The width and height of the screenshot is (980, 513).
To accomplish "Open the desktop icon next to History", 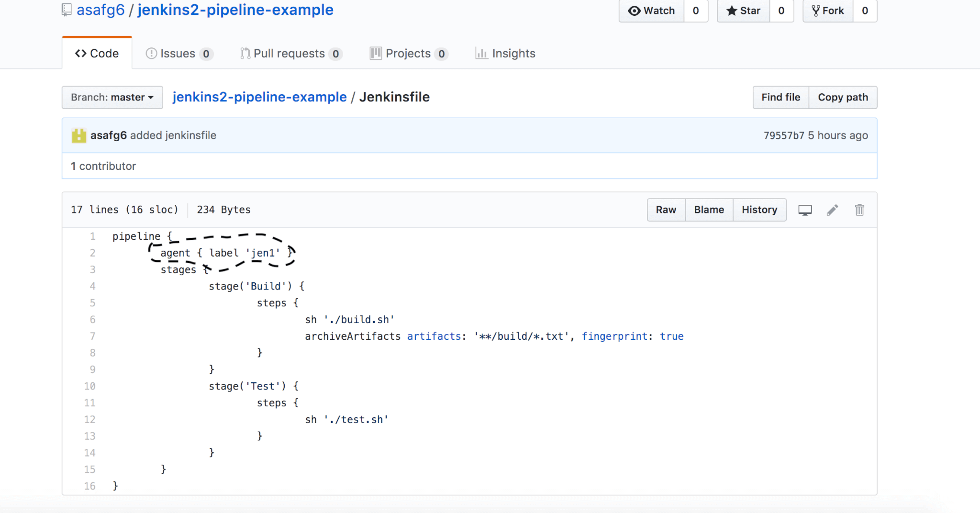I will (x=805, y=210).
